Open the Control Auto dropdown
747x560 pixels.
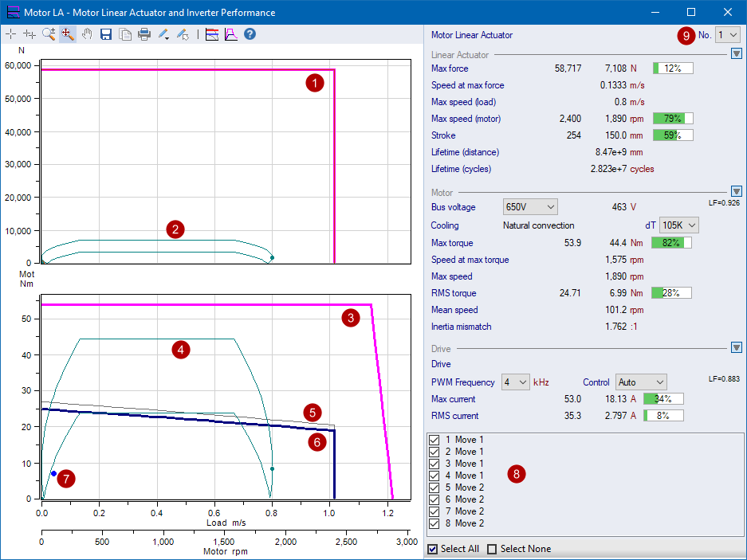pyautogui.click(x=640, y=382)
